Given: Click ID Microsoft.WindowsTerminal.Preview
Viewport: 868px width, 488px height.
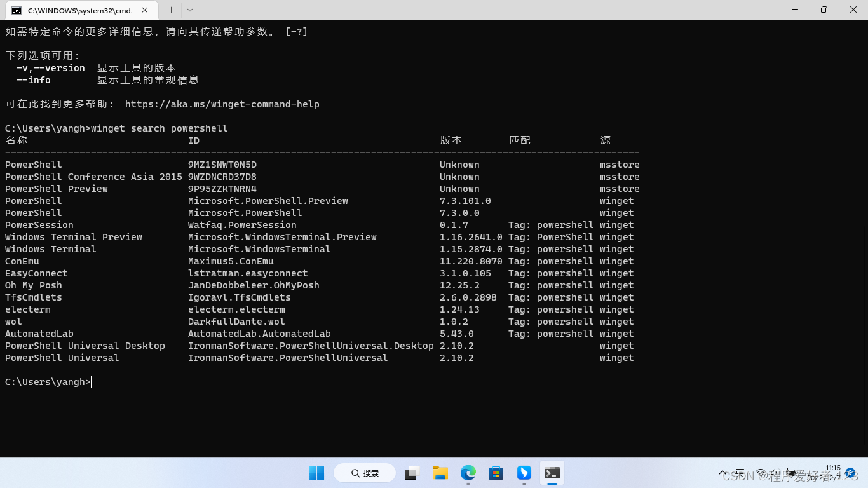Looking at the screenshot, I should [x=282, y=237].
